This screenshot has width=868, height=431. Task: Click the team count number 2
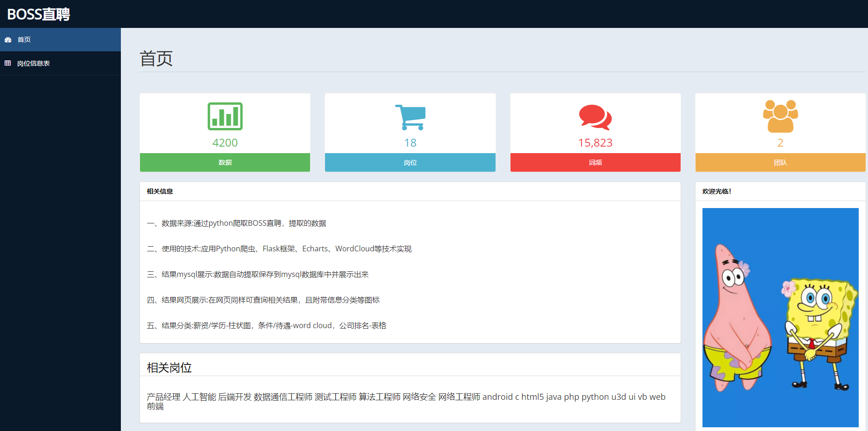point(781,143)
